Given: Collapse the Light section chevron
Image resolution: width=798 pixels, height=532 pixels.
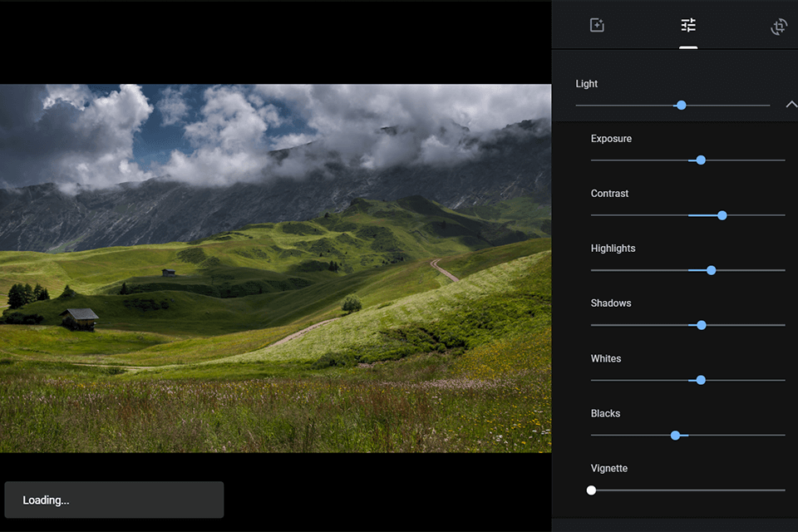Looking at the screenshot, I should tap(791, 105).
